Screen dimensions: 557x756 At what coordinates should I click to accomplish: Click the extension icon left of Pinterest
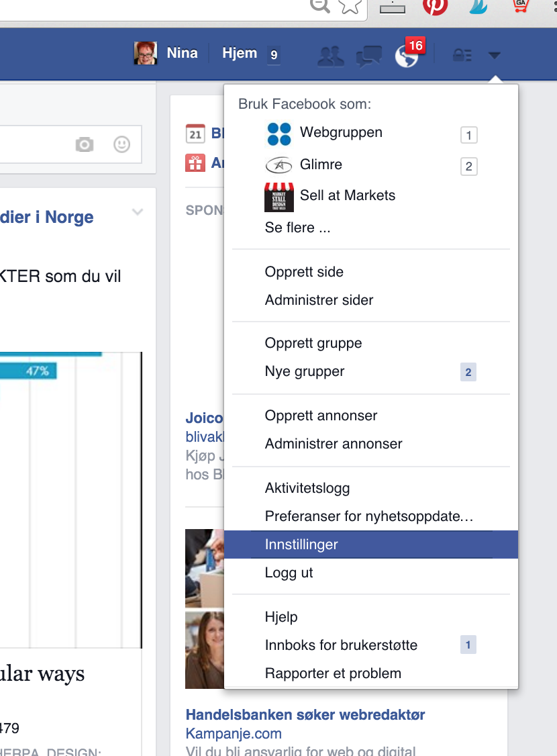click(392, 7)
